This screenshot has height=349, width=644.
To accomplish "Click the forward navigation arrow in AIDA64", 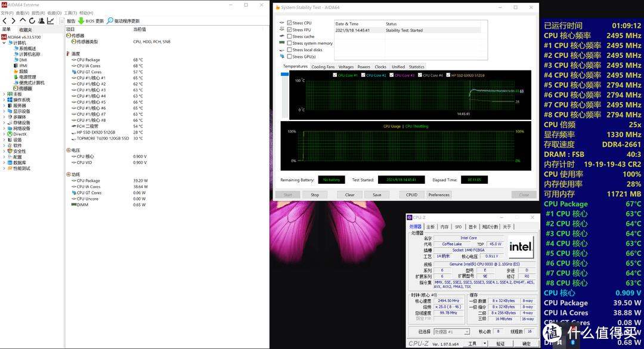I will [x=13, y=21].
